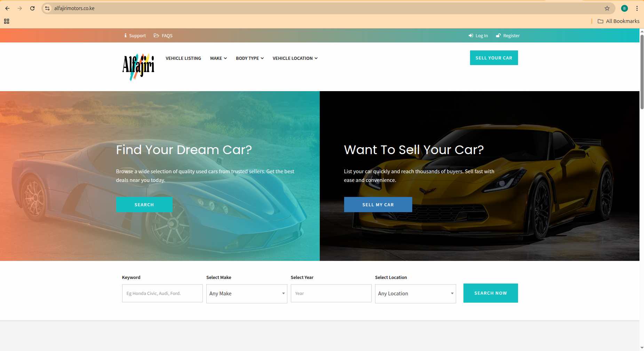
Task: Click the 'Find Your Dream Car?' heading
Action: click(x=184, y=150)
